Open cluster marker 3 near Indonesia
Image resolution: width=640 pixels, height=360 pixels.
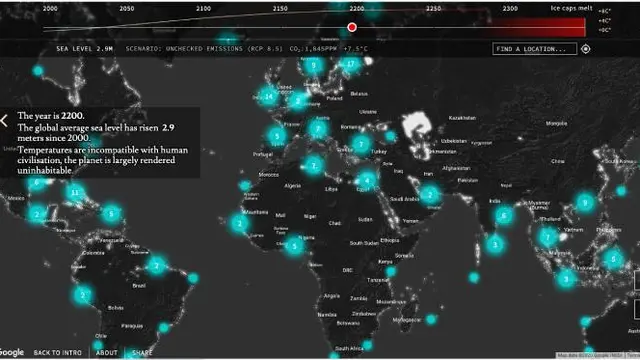(566, 279)
